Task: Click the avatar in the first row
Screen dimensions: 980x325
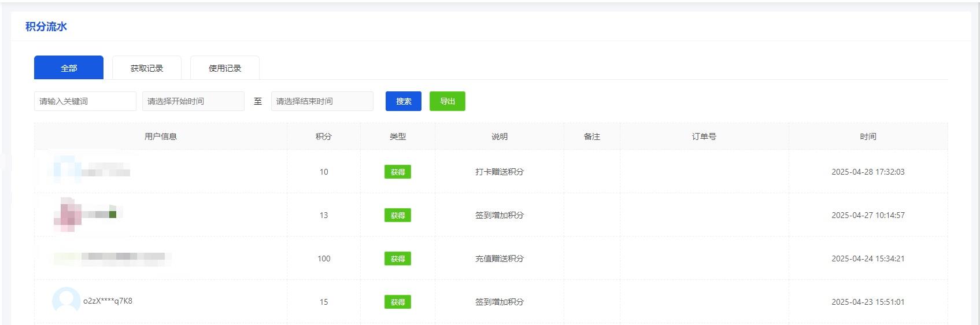Action: pyautogui.click(x=67, y=169)
